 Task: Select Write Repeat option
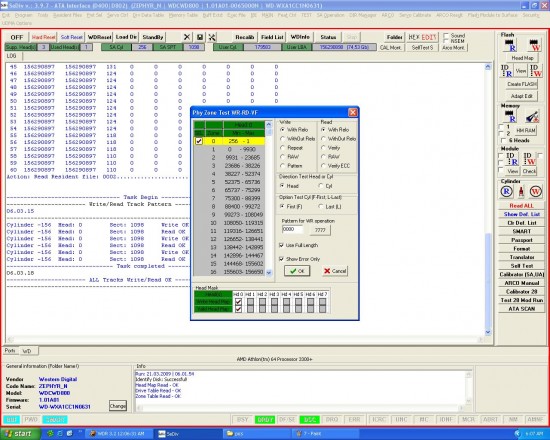point(283,148)
